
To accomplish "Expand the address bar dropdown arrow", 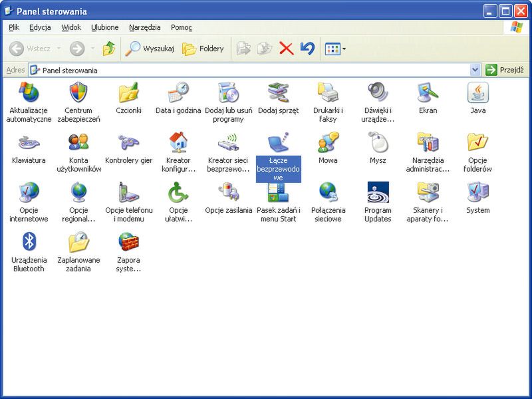I will [475, 70].
